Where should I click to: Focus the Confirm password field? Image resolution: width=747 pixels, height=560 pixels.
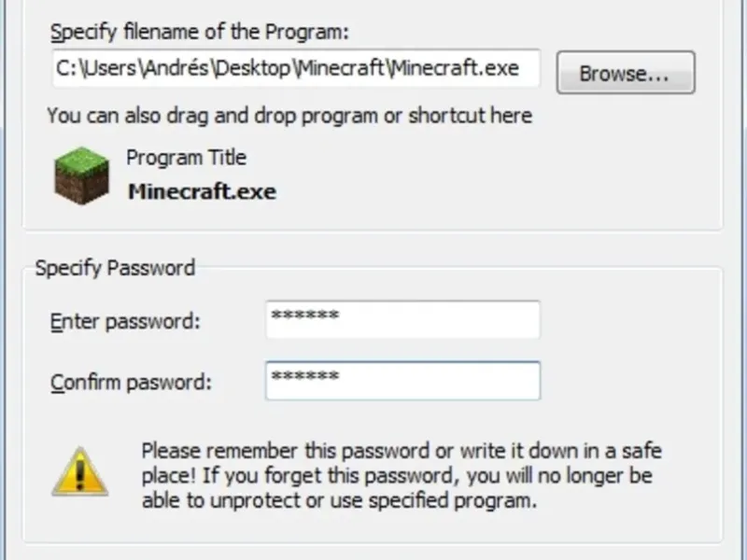(x=402, y=381)
